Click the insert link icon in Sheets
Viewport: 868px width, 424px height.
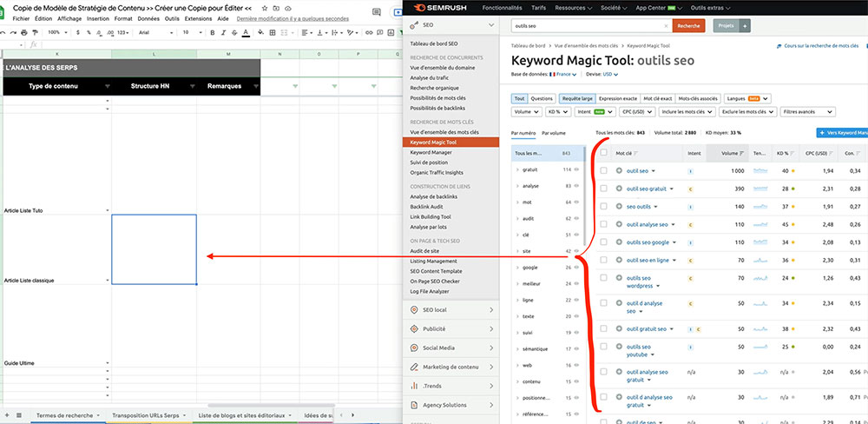coord(369,33)
